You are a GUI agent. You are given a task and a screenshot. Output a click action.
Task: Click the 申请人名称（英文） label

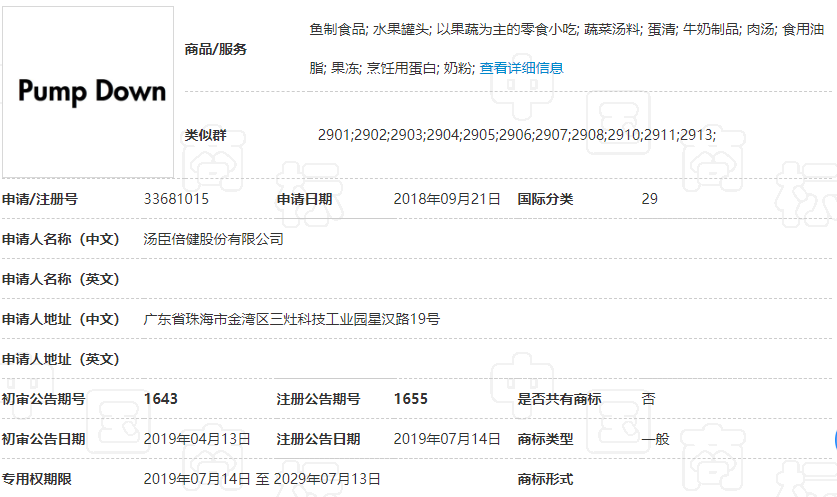[61, 279]
